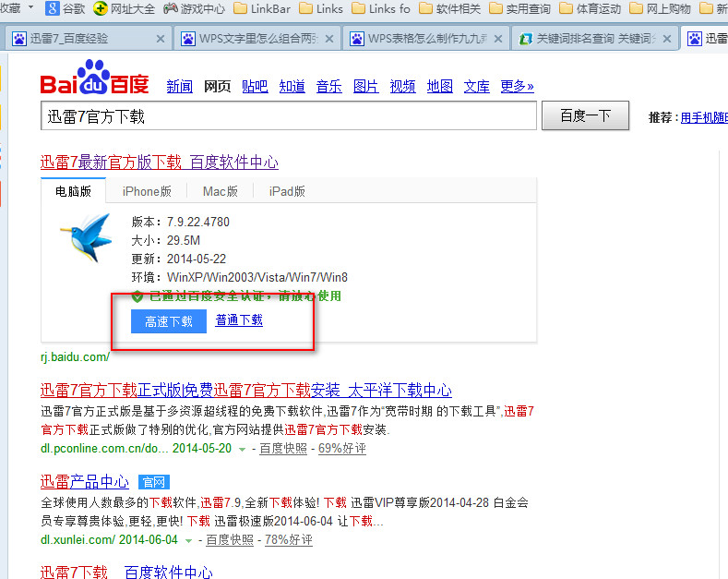Viewport: 728px width, 579px height.
Task: Open 78%好评 rating link
Action: (289, 540)
